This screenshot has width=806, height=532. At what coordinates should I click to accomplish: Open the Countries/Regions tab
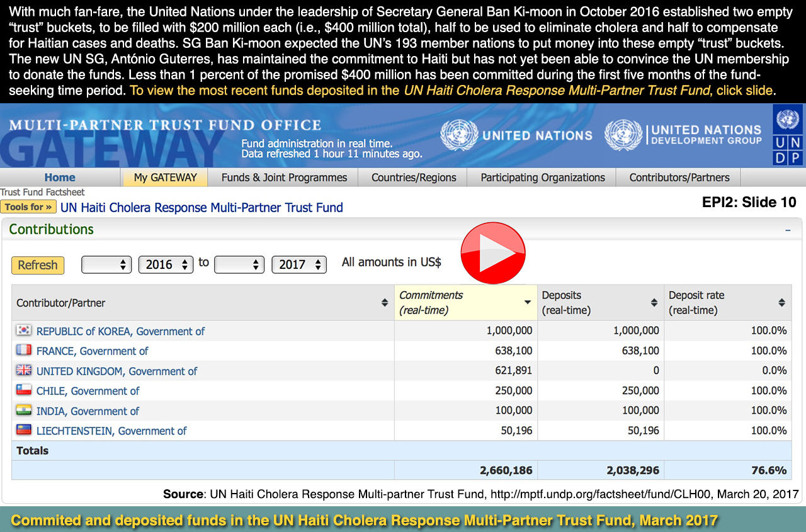pyautogui.click(x=414, y=178)
